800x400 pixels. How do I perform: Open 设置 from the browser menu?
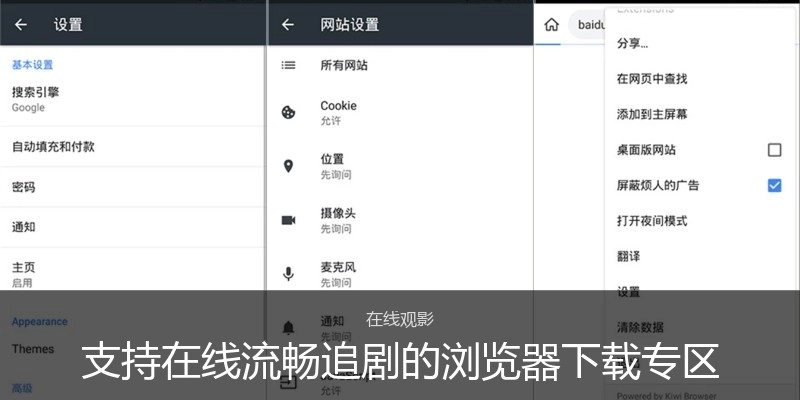coord(697,292)
